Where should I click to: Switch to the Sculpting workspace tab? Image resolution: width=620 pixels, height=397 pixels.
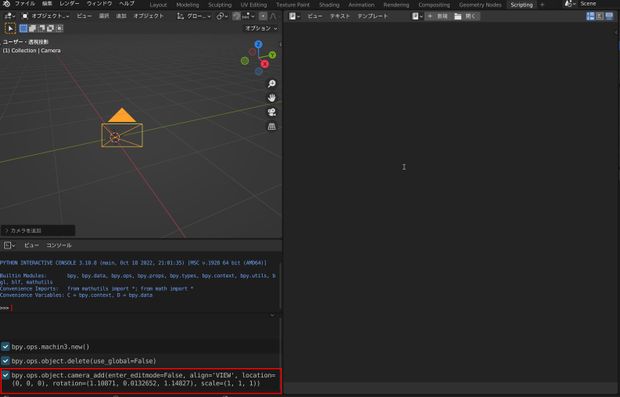tap(220, 5)
